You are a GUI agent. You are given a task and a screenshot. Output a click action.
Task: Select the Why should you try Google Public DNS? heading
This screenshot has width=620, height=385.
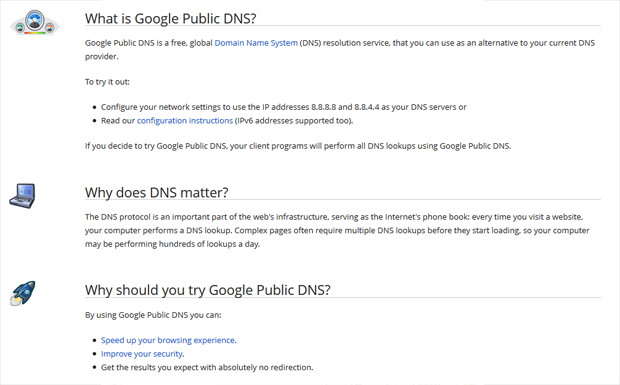click(208, 290)
